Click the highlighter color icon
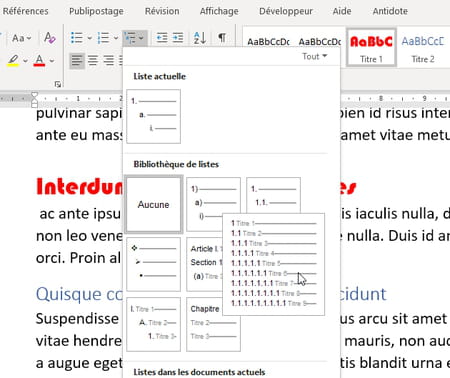Image resolution: width=450 pixels, height=378 pixels. [13, 60]
